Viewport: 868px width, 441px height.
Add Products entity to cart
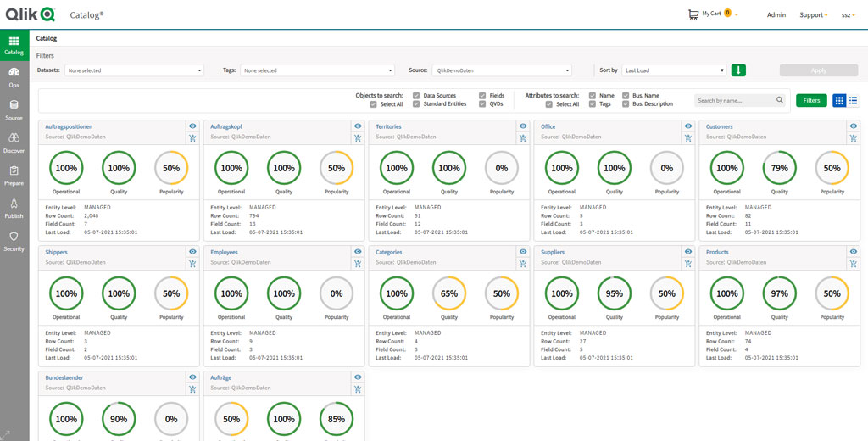pos(854,264)
